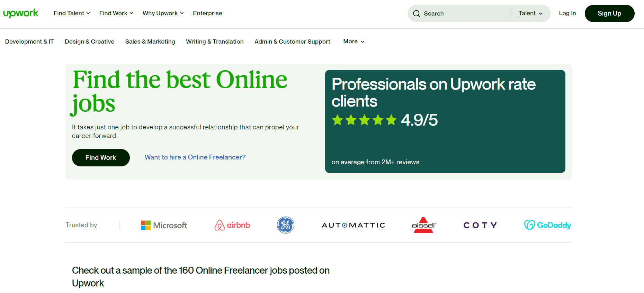
Task: Click the Microsoft logo
Action: click(164, 225)
